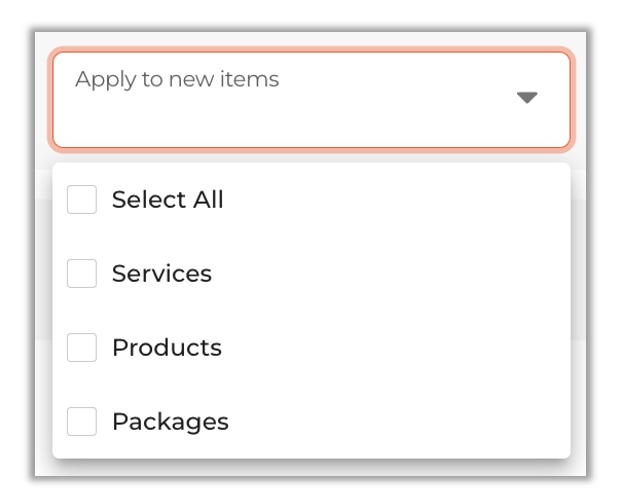
Task: Tick the Select All checkbox
Action: pos(82,199)
